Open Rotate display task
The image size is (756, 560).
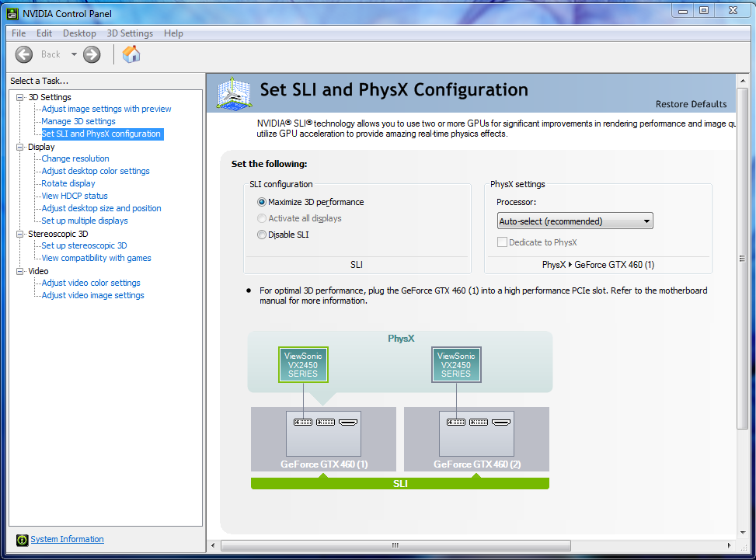pyautogui.click(x=68, y=183)
